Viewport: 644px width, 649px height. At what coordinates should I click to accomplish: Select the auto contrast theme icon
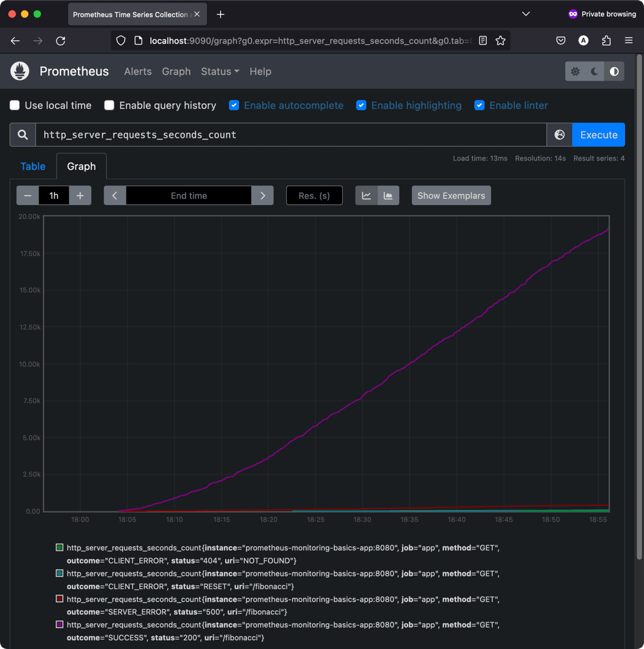click(614, 71)
